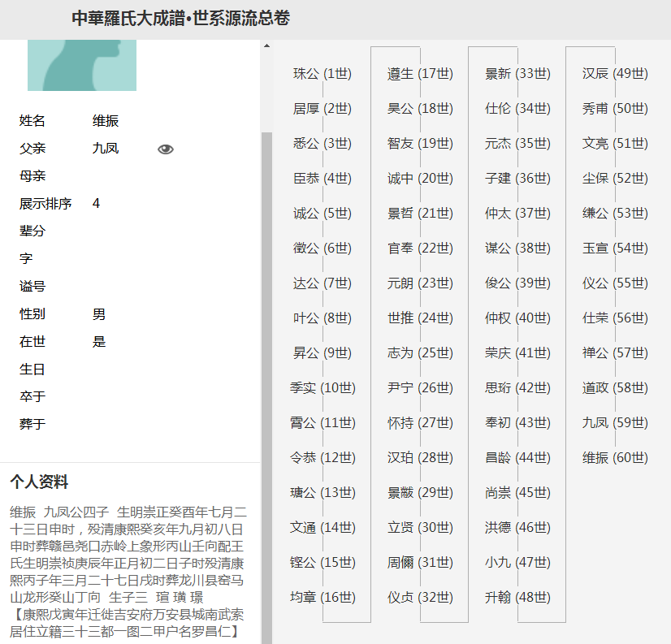This screenshot has width=671, height=644.
Task: Click 荣庆 (41世)
Action: pyautogui.click(x=517, y=353)
